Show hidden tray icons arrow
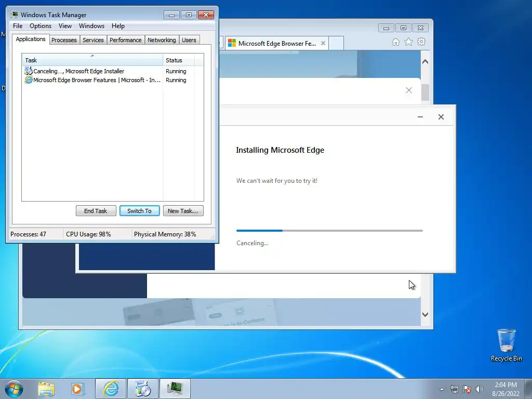This screenshot has height=399, width=532. (442, 389)
